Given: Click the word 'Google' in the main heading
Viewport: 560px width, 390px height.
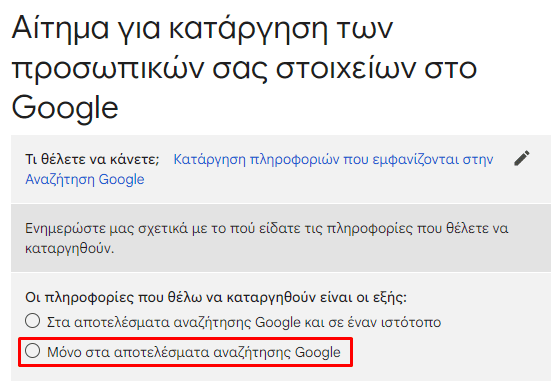Looking at the screenshot, I should 65,108.
